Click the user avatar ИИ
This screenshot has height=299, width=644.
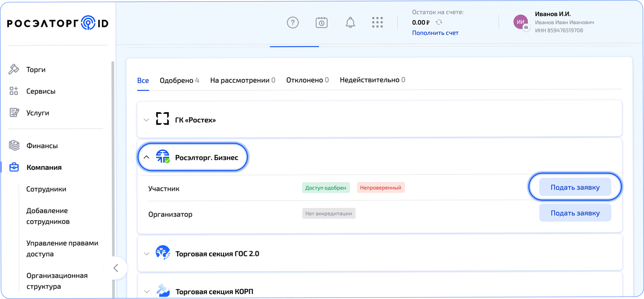(x=521, y=22)
